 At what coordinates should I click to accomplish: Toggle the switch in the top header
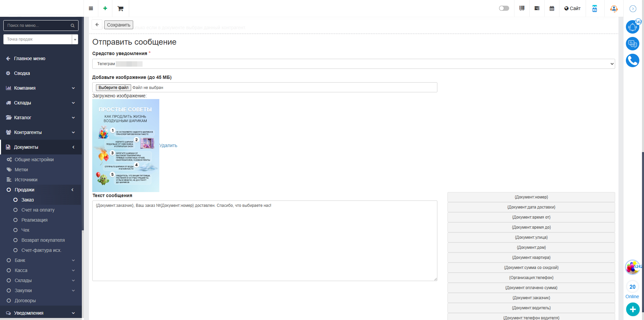[504, 8]
